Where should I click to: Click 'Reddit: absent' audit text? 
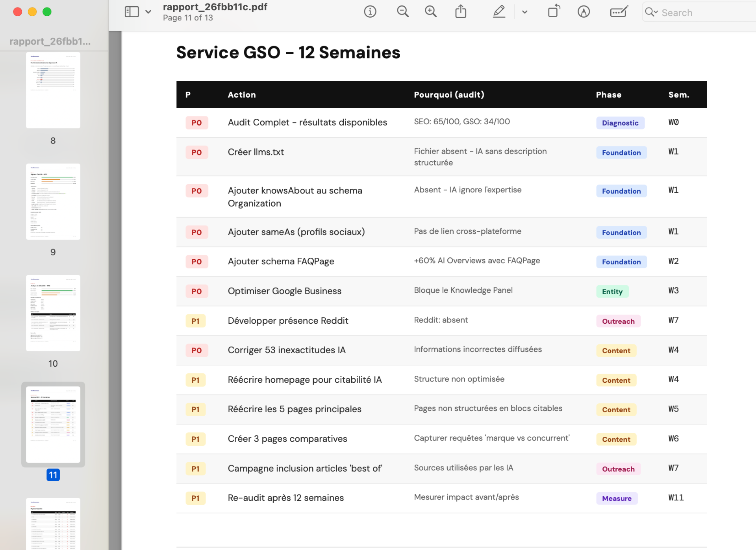[441, 320]
